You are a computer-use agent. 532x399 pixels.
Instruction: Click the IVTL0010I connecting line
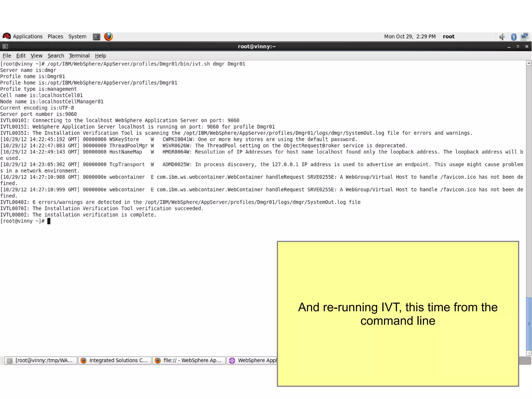point(120,121)
